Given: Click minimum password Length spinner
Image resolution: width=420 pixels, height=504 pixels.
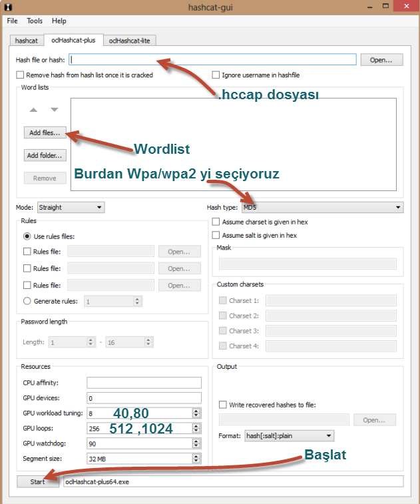Looking at the screenshot, I should tap(91, 342).
